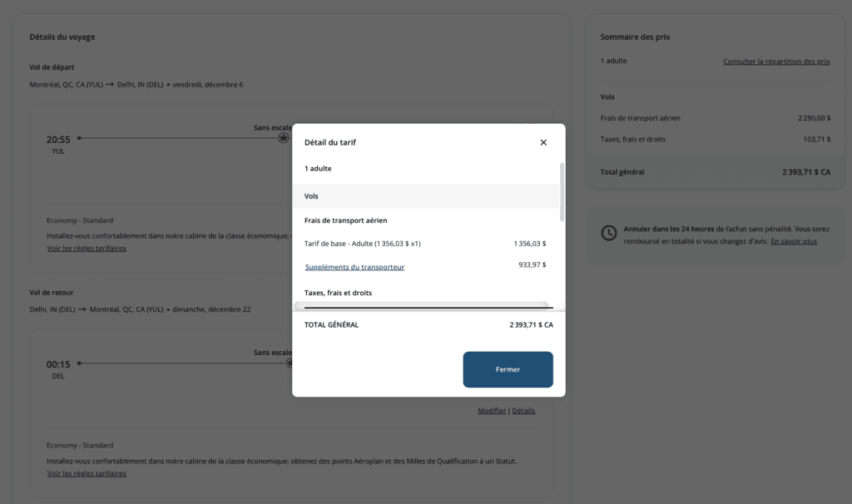Click the clock icon in the cancellation notice
852x504 pixels.
tap(609, 233)
